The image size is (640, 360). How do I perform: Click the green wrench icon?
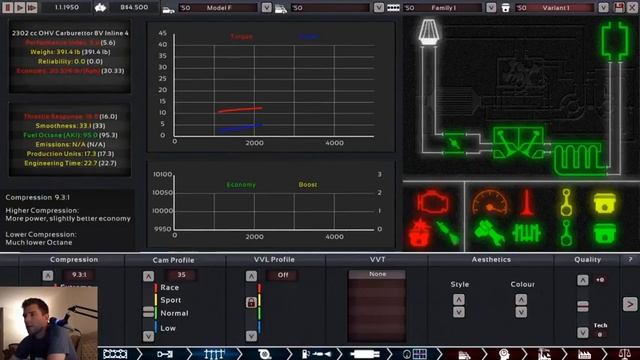tap(489, 233)
